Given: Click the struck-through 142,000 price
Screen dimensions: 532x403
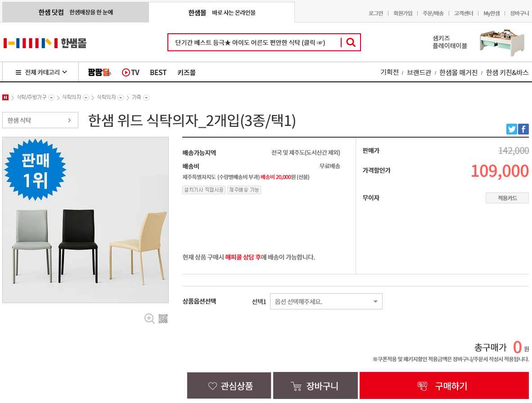Looking at the screenshot, I should pos(514,151).
